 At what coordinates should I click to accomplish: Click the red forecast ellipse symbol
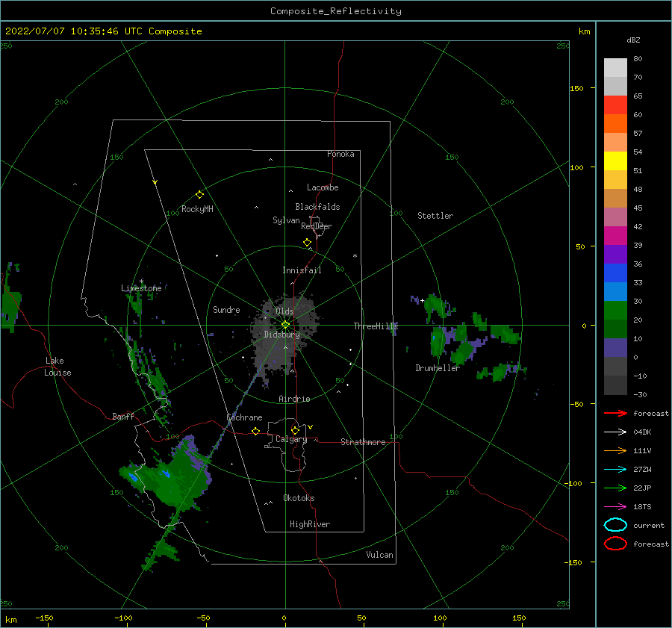615,544
